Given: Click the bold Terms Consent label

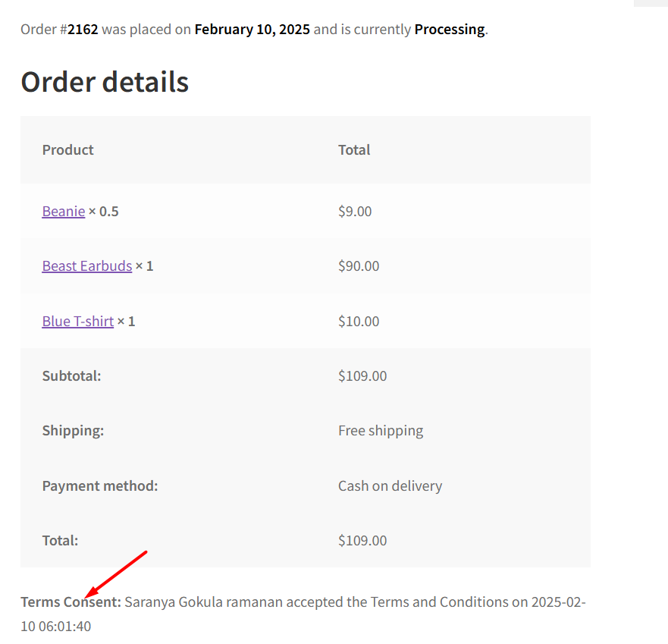Looking at the screenshot, I should (71, 602).
